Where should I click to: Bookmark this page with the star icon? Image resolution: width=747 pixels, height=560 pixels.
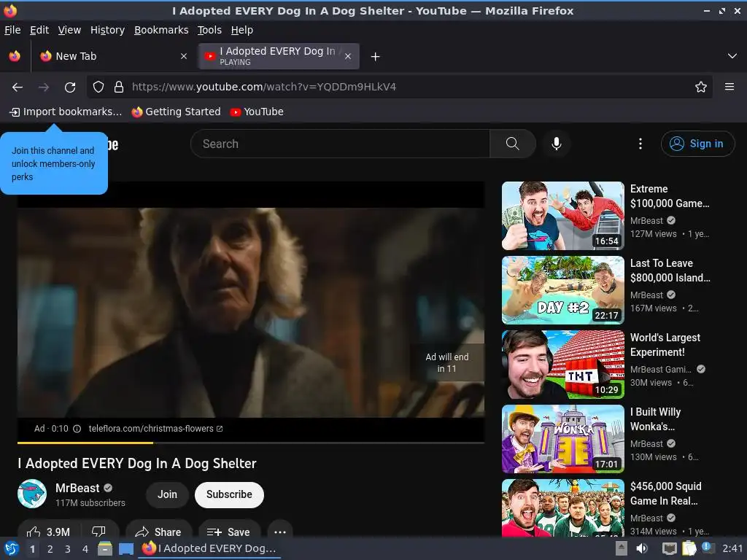coord(701,87)
